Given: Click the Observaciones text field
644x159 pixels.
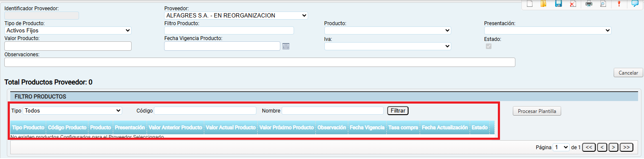Looking at the screenshot, I should [260, 62].
